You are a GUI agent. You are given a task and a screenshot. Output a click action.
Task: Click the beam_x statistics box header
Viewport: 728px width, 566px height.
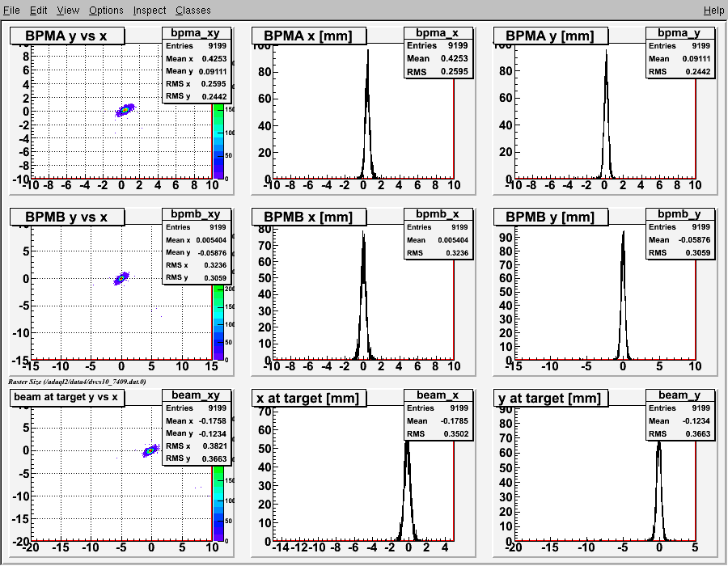[x=438, y=395]
